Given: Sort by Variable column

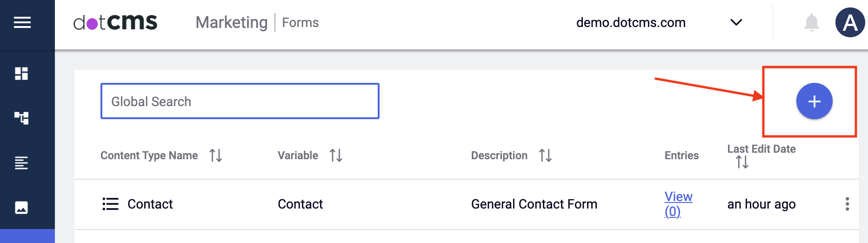Looking at the screenshot, I should tap(336, 155).
